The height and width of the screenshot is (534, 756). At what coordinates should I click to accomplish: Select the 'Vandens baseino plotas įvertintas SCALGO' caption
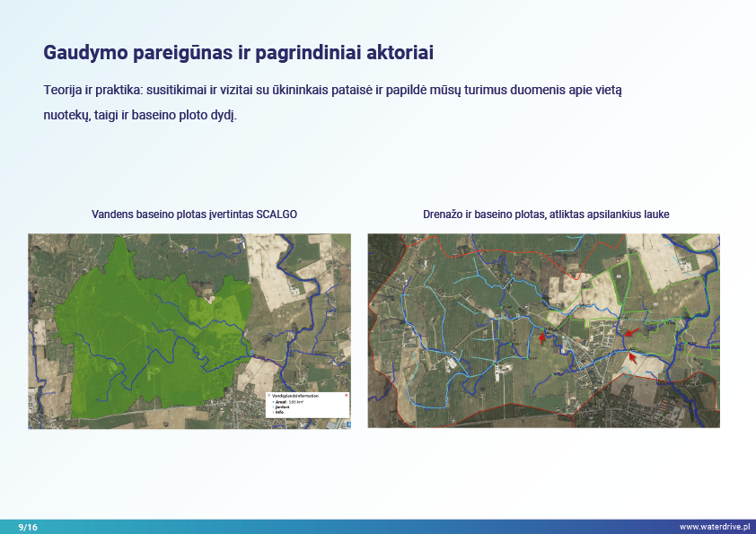(x=194, y=214)
